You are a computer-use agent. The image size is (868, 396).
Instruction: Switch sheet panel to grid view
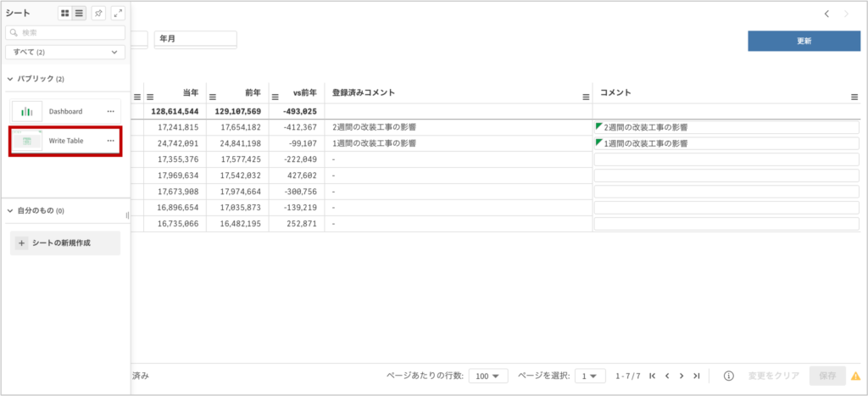(64, 14)
